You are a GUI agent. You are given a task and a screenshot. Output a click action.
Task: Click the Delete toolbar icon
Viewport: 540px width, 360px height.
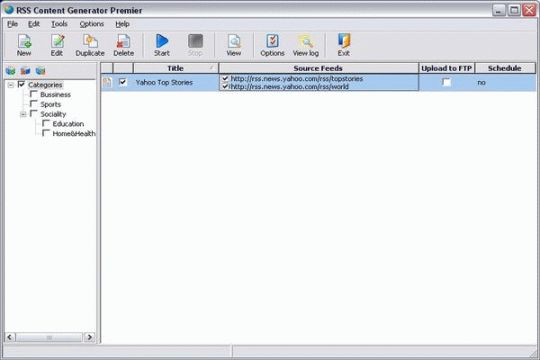click(x=123, y=41)
